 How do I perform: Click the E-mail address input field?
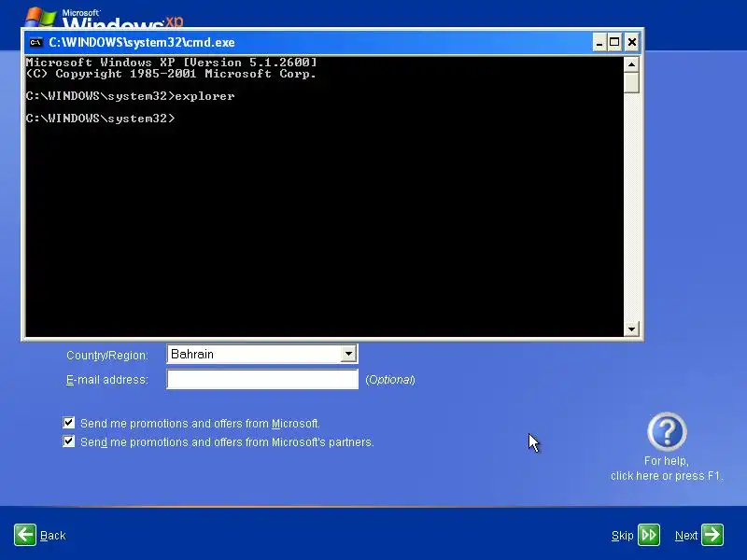tap(262, 380)
